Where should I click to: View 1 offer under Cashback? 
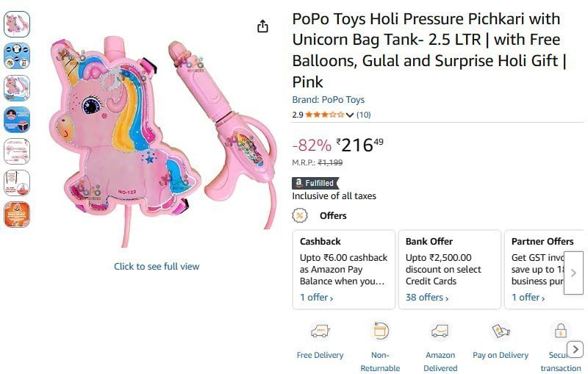(316, 297)
